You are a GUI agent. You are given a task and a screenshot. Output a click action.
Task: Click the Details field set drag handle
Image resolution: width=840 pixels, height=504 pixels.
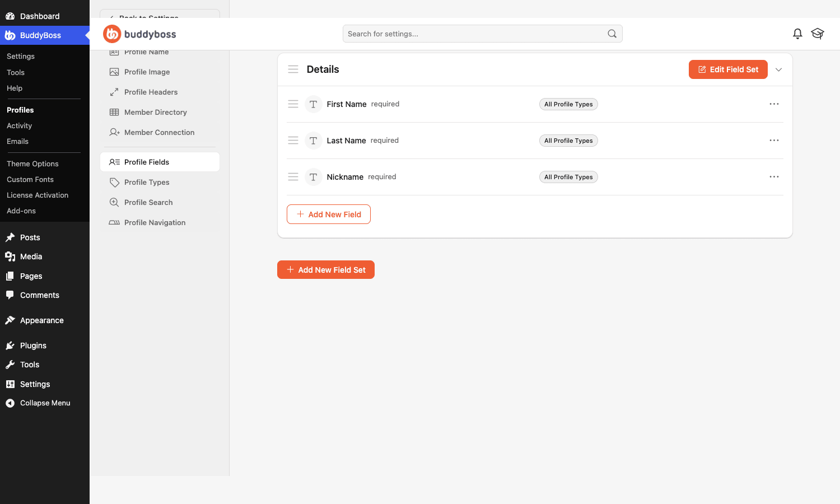[293, 69]
